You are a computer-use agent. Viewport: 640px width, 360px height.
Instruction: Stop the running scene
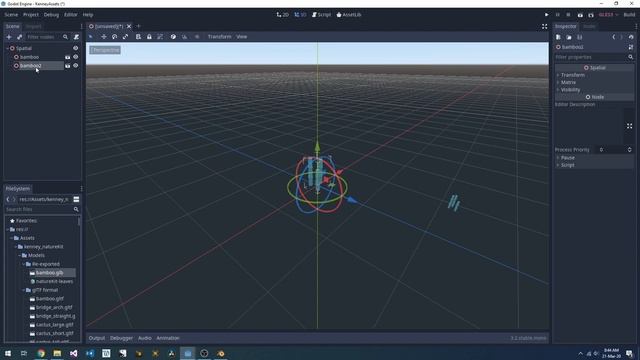568,15
